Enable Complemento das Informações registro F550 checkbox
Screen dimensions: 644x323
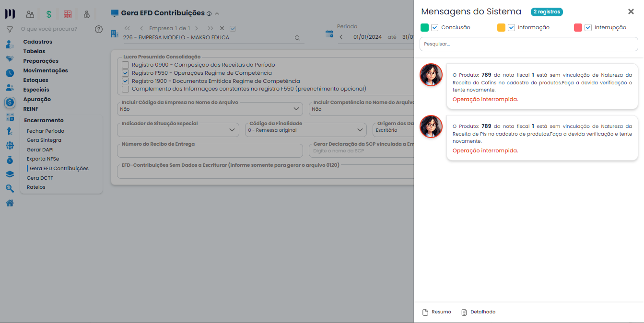pyautogui.click(x=125, y=89)
